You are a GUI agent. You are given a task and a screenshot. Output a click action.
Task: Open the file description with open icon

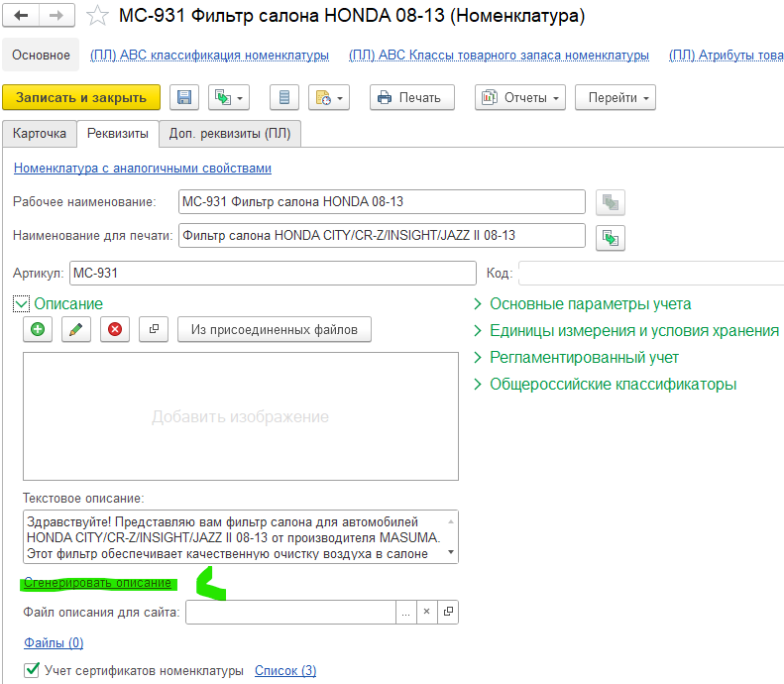(x=448, y=612)
